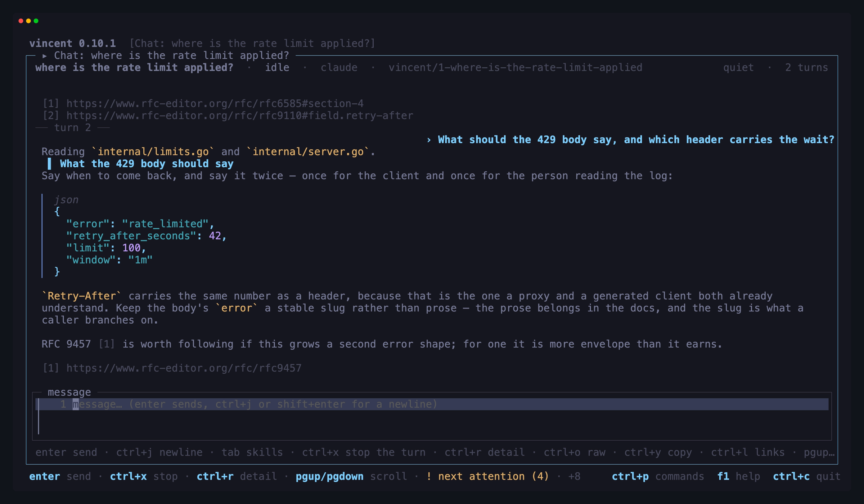Click 'enter send' in bottom status bar
Image resolution: width=864 pixels, height=504 pixels.
60,476
